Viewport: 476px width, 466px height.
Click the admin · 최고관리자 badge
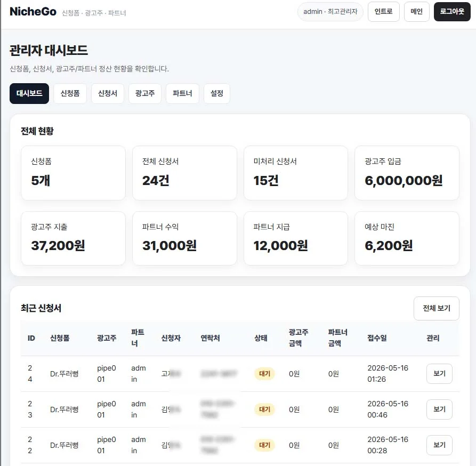(x=330, y=12)
